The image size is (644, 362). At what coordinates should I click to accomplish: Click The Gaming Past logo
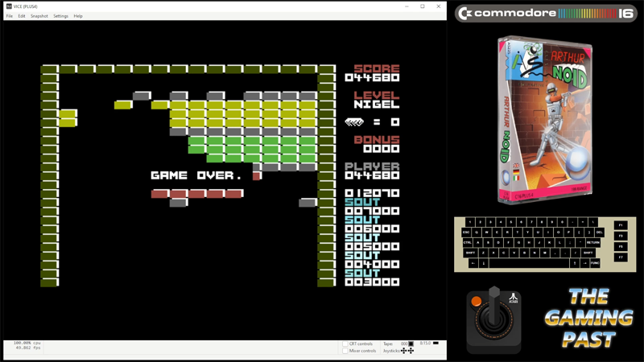tap(588, 318)
